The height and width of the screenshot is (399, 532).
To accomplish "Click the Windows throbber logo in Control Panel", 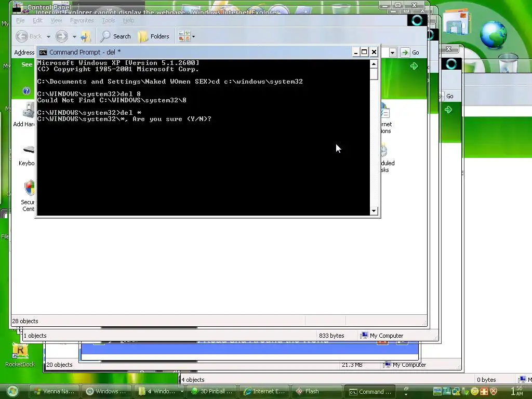I will (417, 20).
